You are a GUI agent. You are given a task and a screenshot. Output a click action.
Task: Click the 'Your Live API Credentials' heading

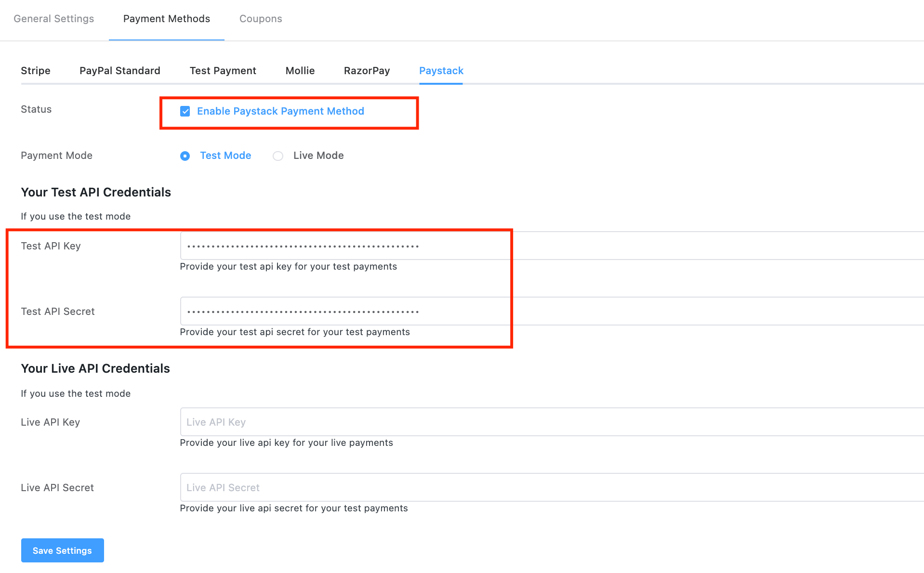pyautogui.click(x=95, y=368)
